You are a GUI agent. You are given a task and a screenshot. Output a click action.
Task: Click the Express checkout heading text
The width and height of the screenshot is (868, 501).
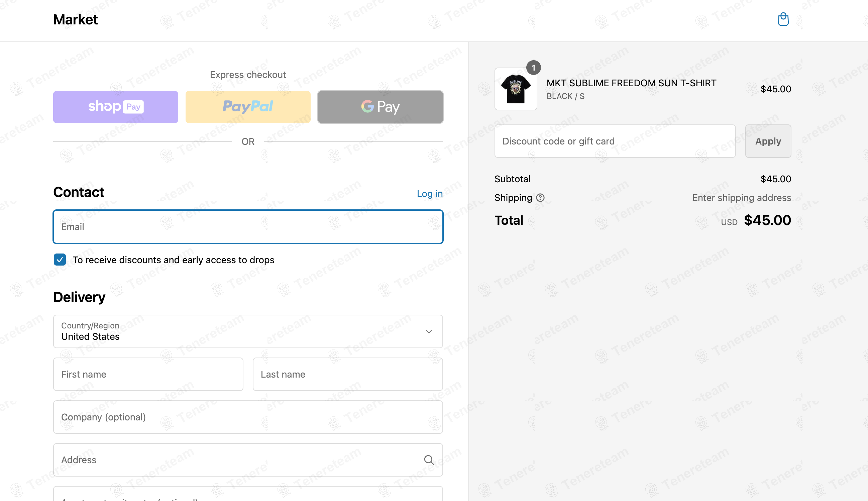248,75
